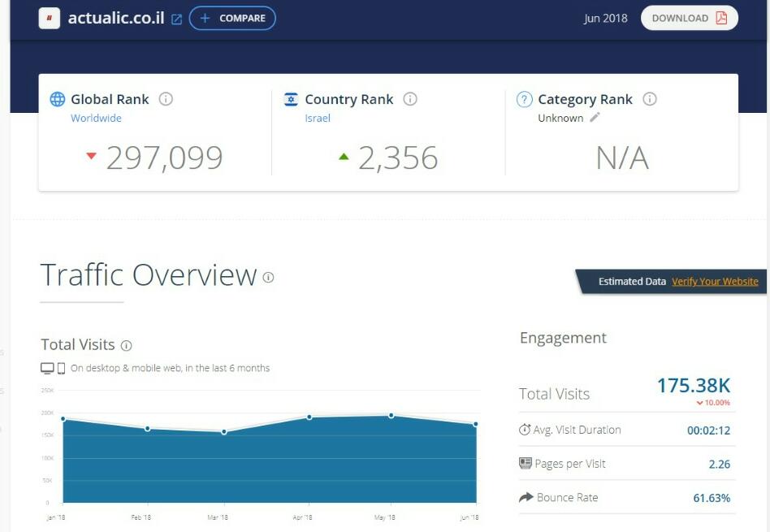Click the Traffic Overview info icon
The image size is (770, 532).
click(x=268, y=277)
